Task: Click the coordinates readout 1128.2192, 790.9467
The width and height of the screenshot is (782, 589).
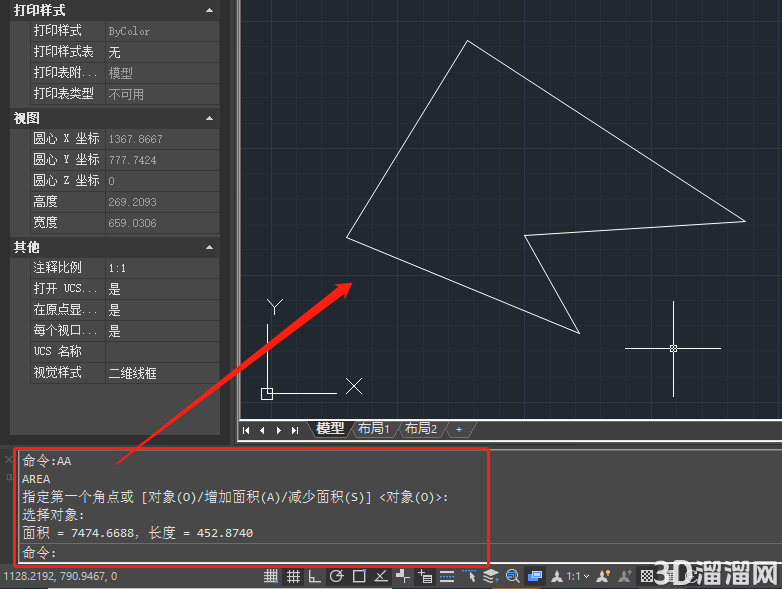Action: click(60, 577)
